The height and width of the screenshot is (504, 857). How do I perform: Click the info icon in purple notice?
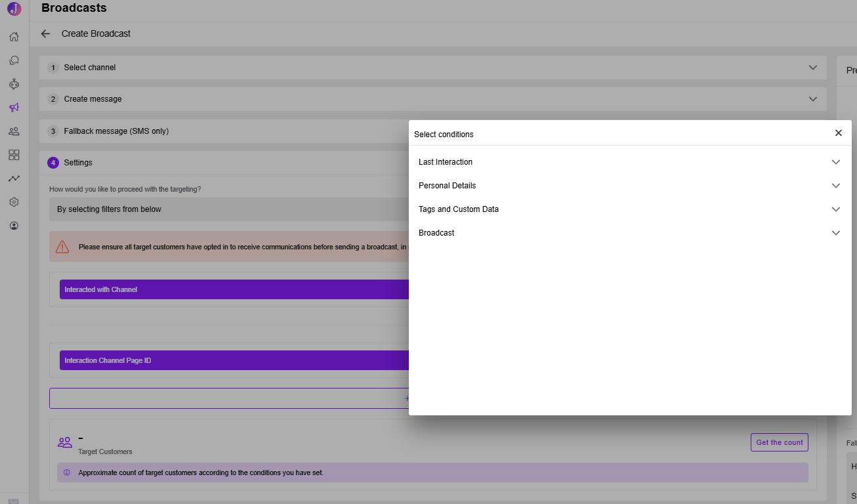coord(67,472)
